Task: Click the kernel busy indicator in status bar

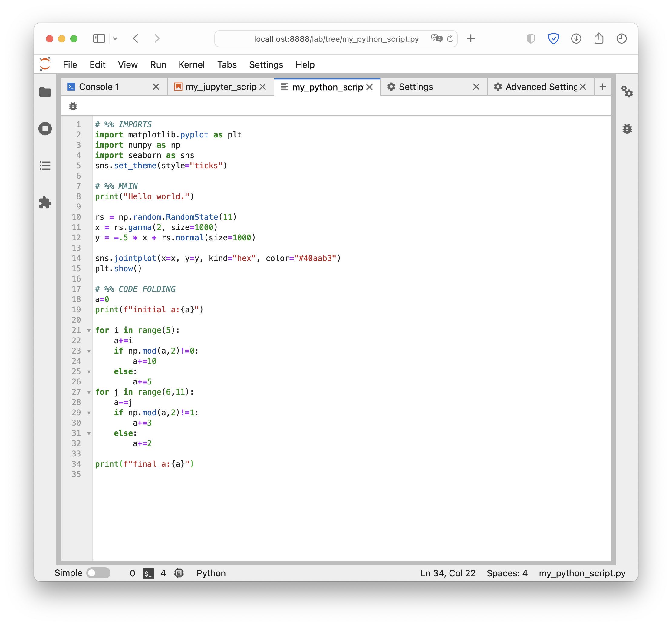Action: [179, 573]
